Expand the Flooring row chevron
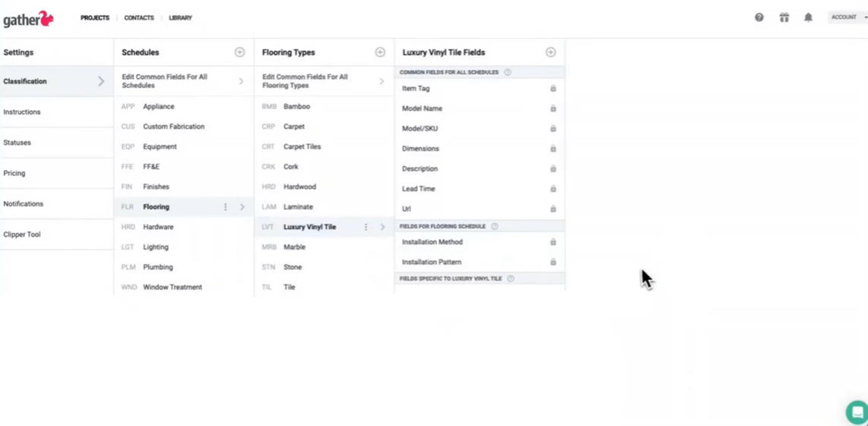 point(242,207)
